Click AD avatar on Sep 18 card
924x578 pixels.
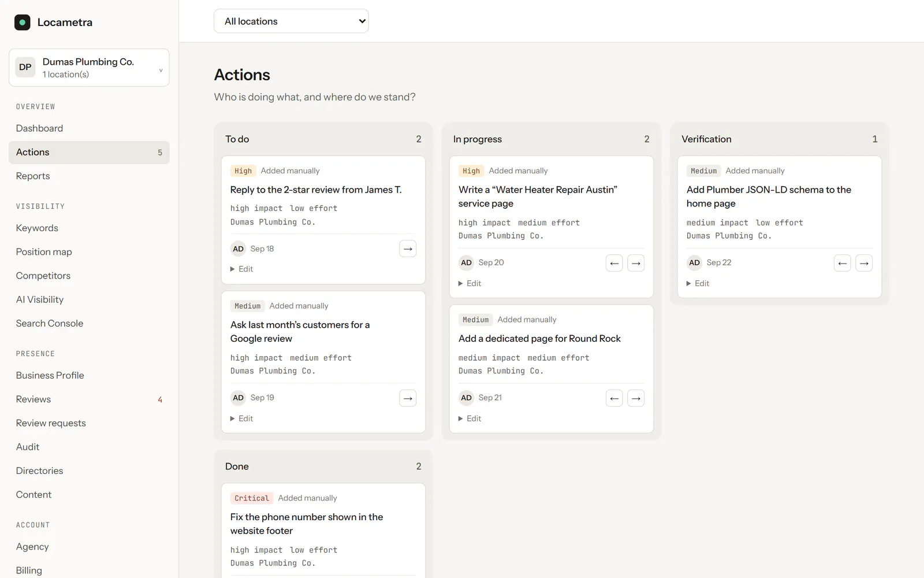click(x=238, y=249)
